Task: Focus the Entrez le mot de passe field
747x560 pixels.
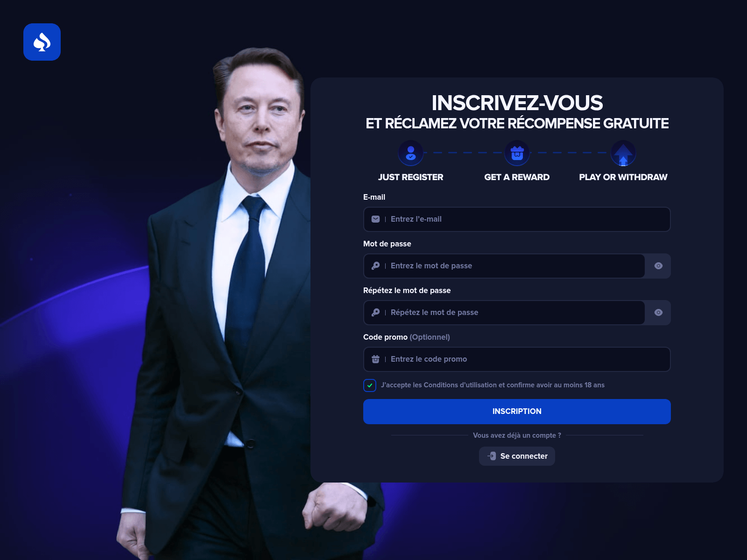Action: [504, 266]
